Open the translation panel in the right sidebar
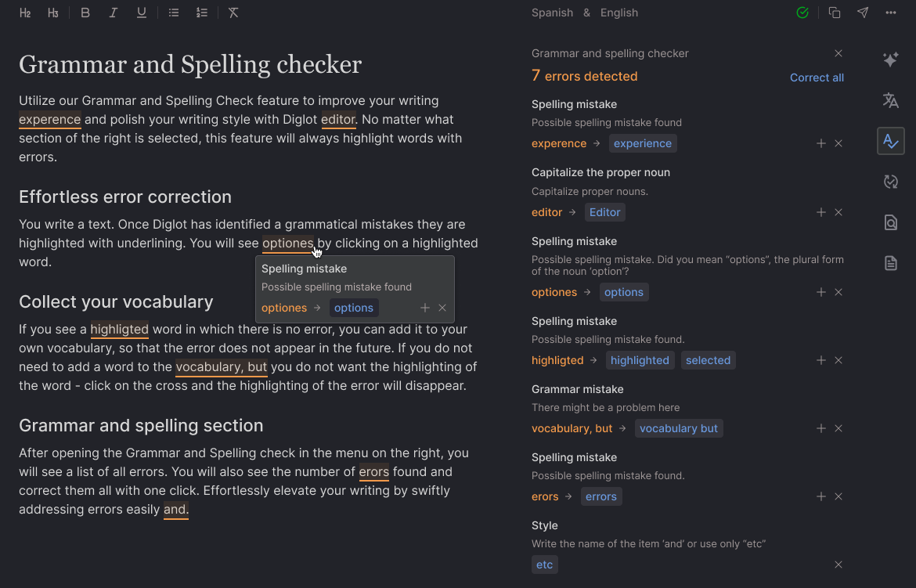The width and height of the screenshot is (916, 588). coord(891,100)
